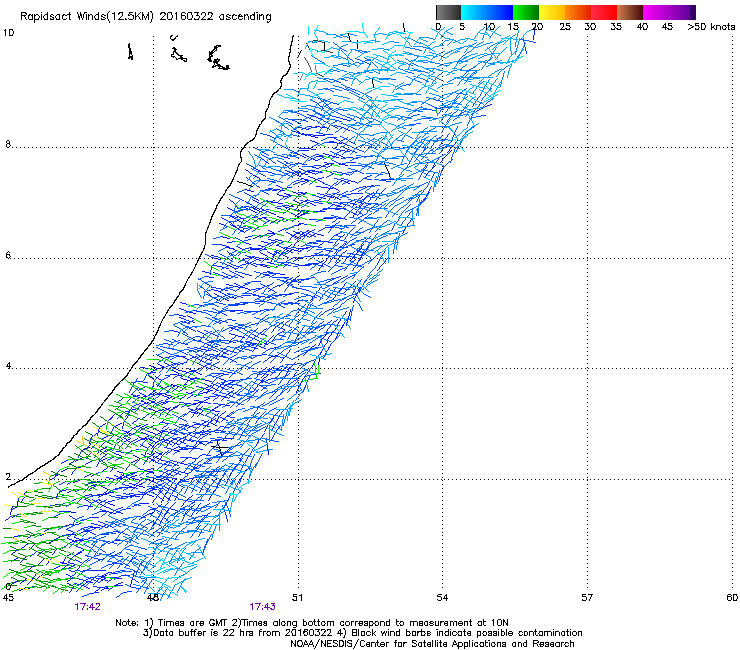
Task: Click the legend label '25'
Action: point(565,27)
